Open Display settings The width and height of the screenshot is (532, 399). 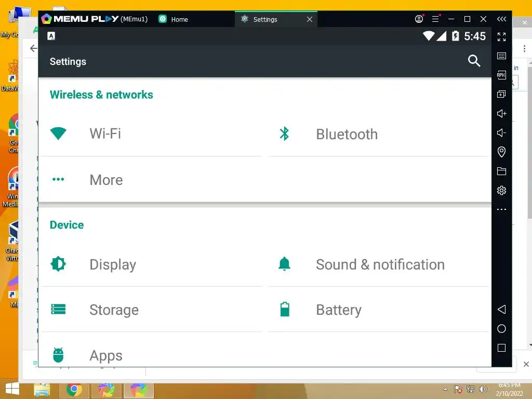151,264
